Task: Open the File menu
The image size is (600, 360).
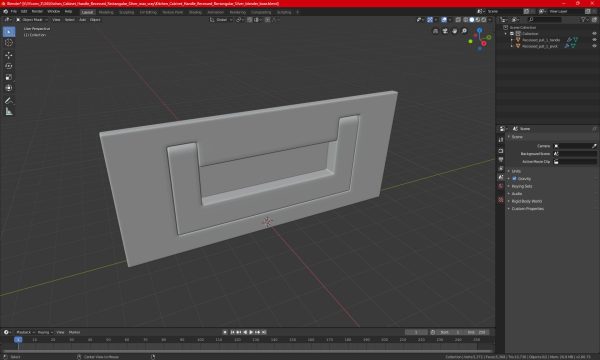Action: coord(14,11)
